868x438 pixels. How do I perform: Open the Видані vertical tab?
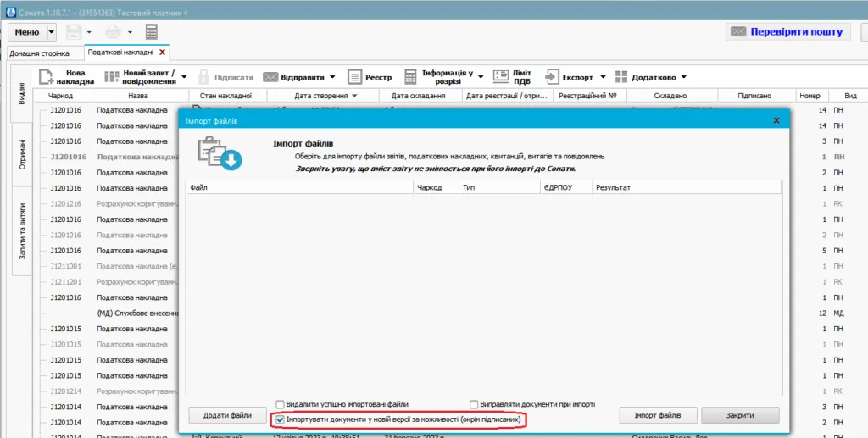[x=21, y=93]
